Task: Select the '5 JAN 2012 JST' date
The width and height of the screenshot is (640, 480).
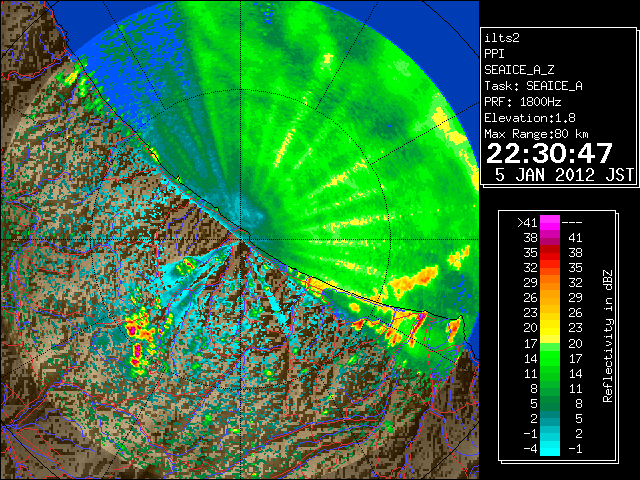Action: tap(564, 175)
